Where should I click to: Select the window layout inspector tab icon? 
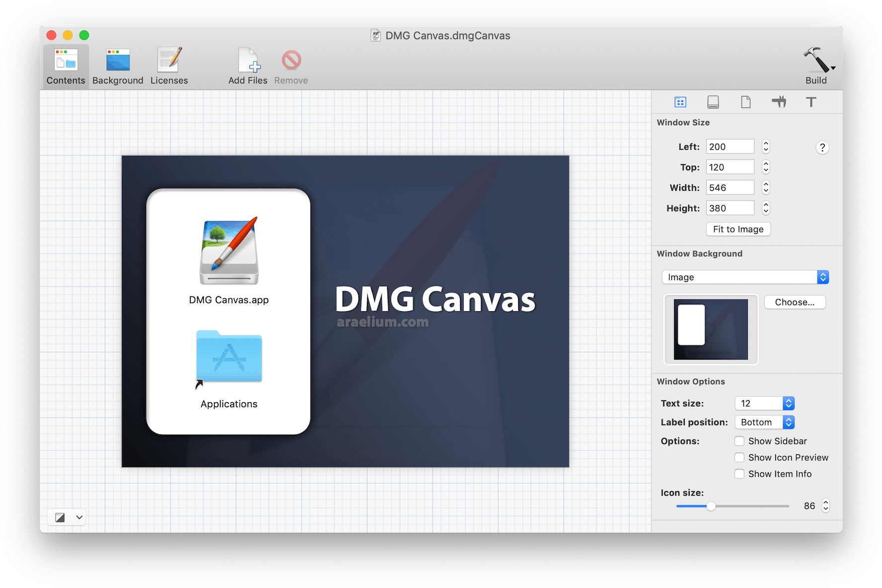[x=680, y=102]
